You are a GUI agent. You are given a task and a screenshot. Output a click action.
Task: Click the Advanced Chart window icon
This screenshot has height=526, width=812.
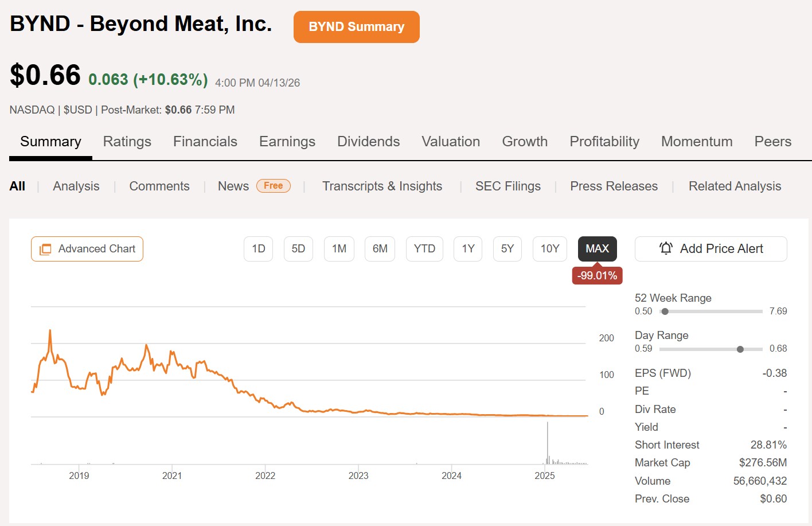pyautogui.click(x=45, y=249)
